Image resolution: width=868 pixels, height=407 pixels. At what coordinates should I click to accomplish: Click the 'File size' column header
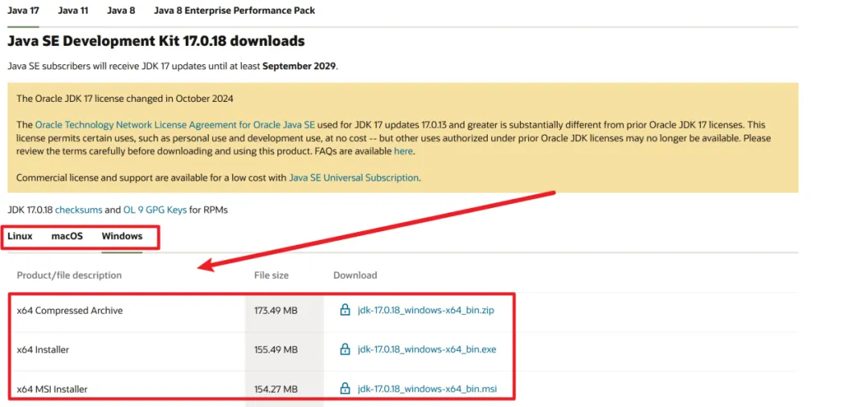(x=272, y=275)
